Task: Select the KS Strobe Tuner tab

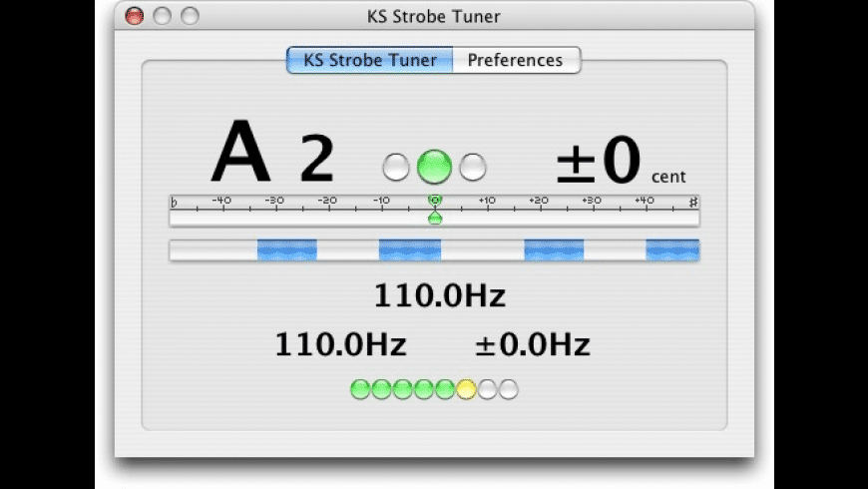Action: 370,60
